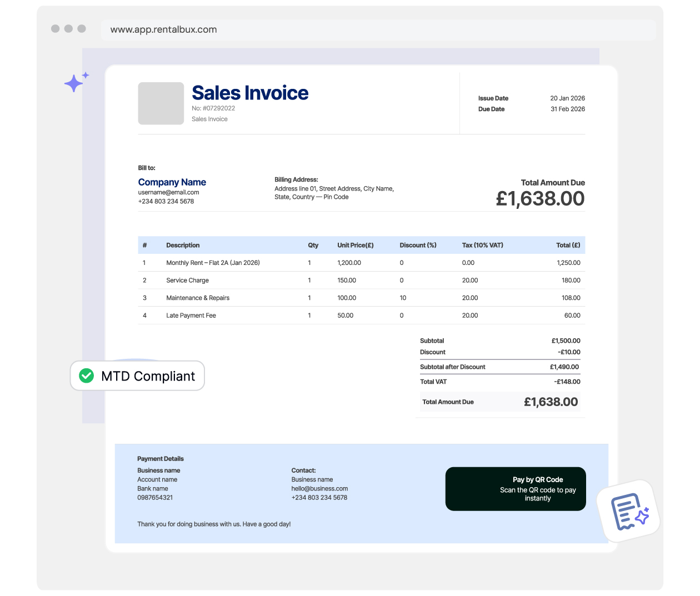700x596 pixels.
Task: Click hello@business.com contact email
Action: click(319, 489)
